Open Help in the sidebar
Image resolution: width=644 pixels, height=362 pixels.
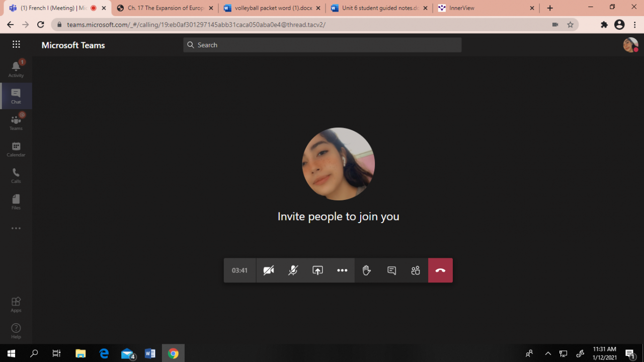[x=16, y=331]
